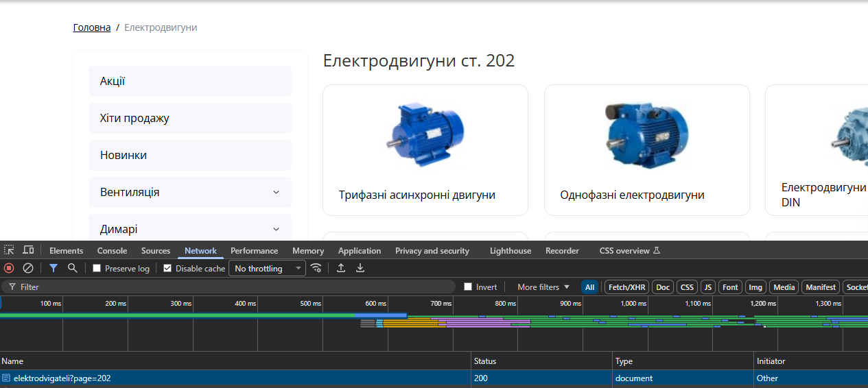Follow the Головна breadcrumb link
Screen dimensions: 868x388
tap(92, 27)
